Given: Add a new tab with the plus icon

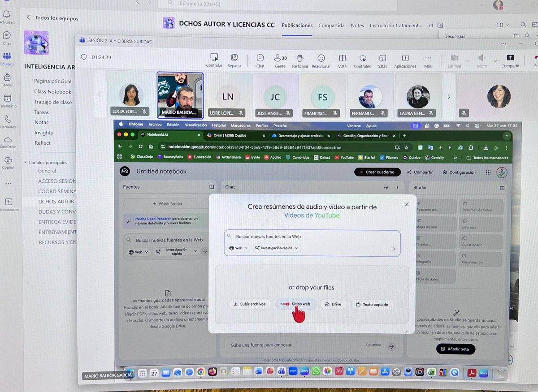Looking at the screenshot, I should click(x=440, y=26).
